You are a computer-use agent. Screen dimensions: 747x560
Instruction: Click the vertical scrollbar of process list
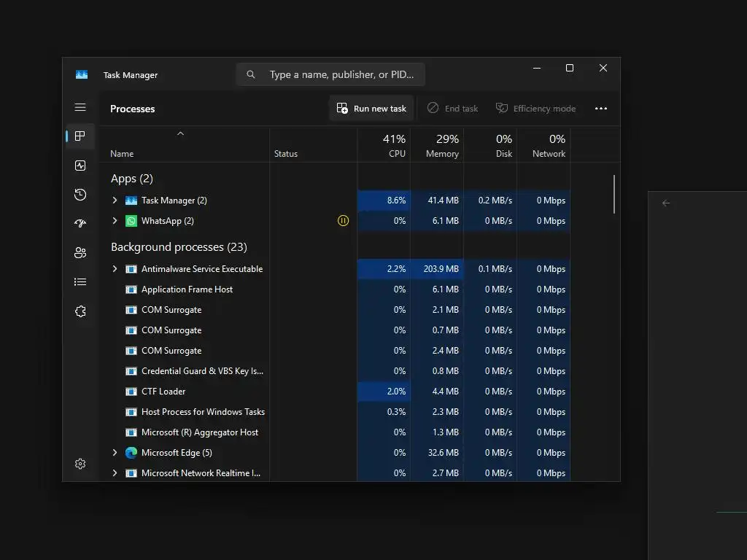[614, 194]
